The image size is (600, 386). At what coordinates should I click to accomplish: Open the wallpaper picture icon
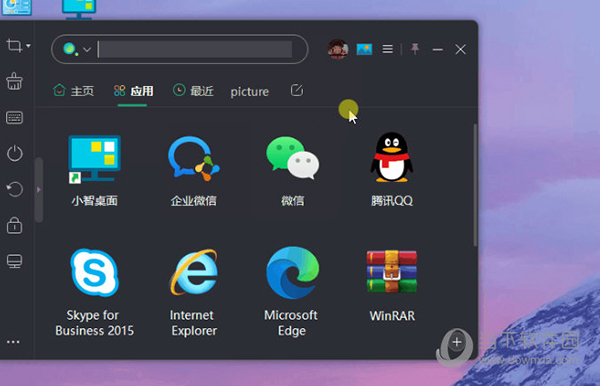click(x=364, y=49)
